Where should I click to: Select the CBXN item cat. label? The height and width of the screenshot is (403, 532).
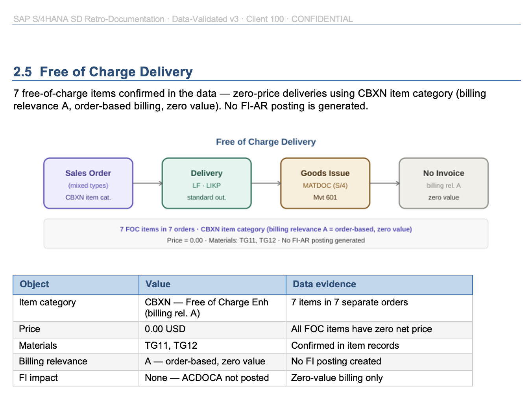tap(88, 197)
